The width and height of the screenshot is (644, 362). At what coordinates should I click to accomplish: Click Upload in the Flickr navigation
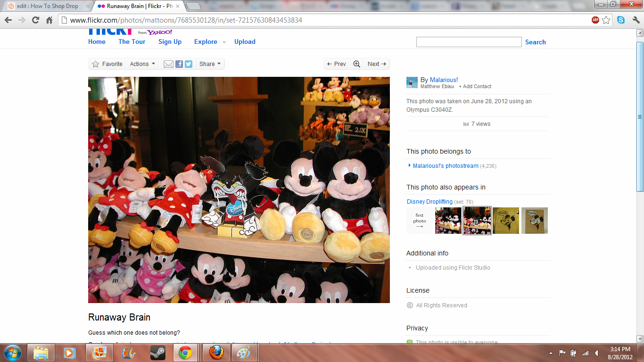click(x=245, y=41)
